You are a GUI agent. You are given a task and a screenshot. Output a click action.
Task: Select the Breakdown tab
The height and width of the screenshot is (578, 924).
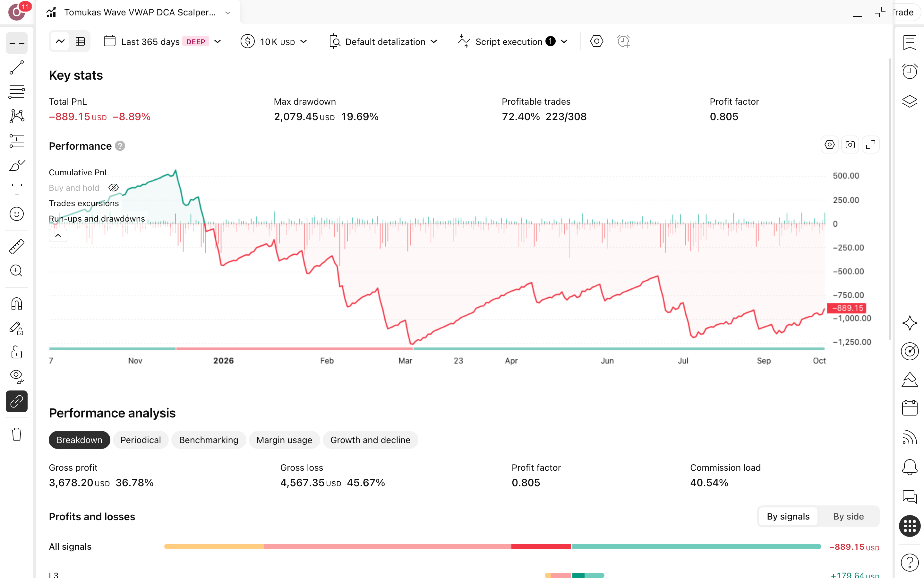80,440
